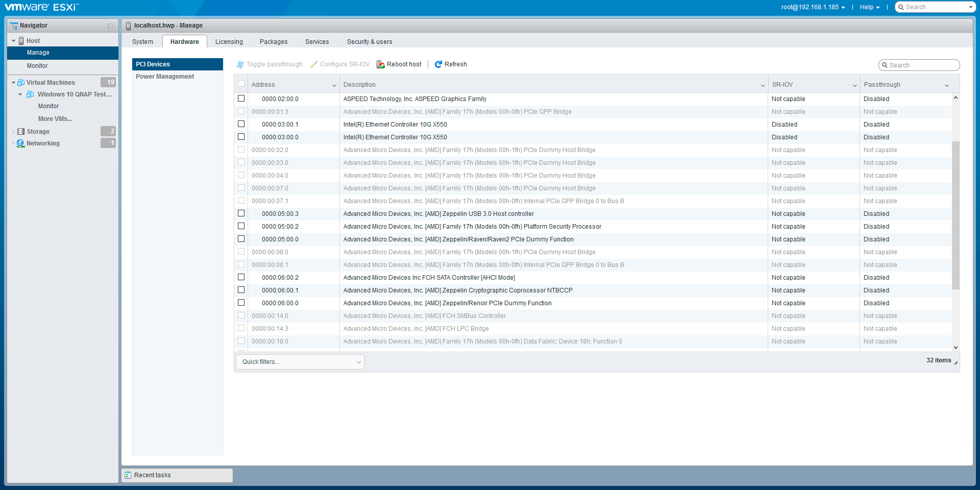Select Manage under Host

(63, 53)
